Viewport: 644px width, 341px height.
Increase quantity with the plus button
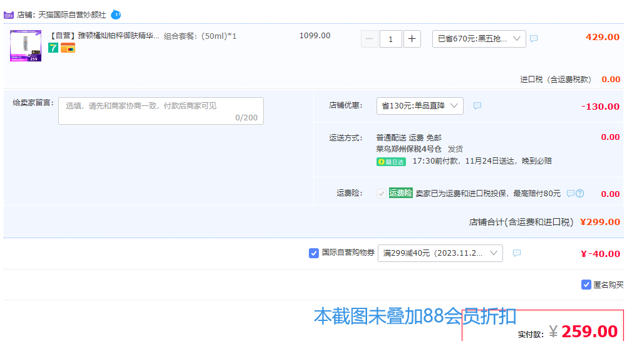[412, 39]
